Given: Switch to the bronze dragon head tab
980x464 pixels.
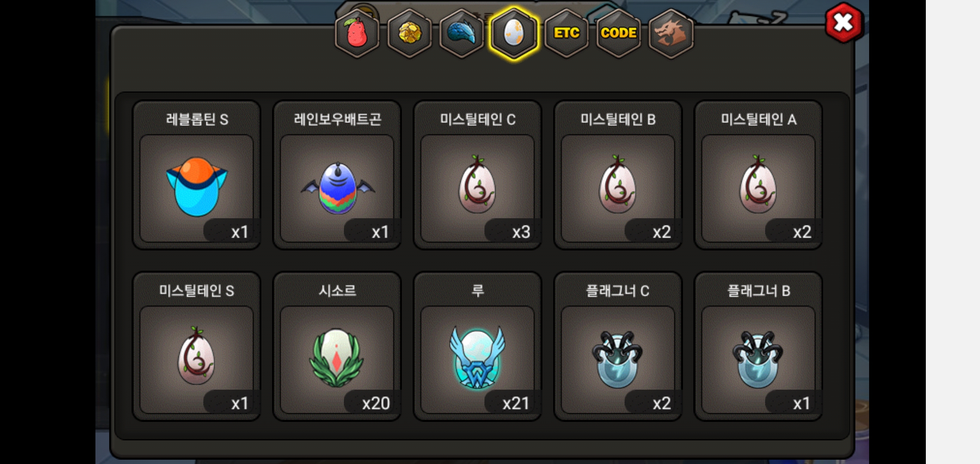Looking at the screenshot, I should pyautogui.click(x=671, y=34).
